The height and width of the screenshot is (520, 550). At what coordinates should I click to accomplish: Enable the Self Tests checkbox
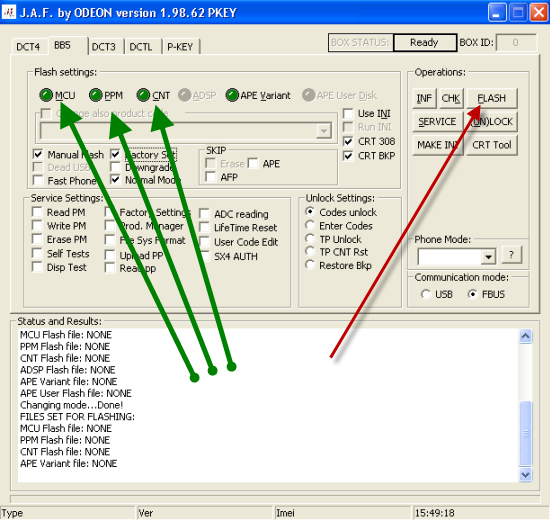(37, 253)
